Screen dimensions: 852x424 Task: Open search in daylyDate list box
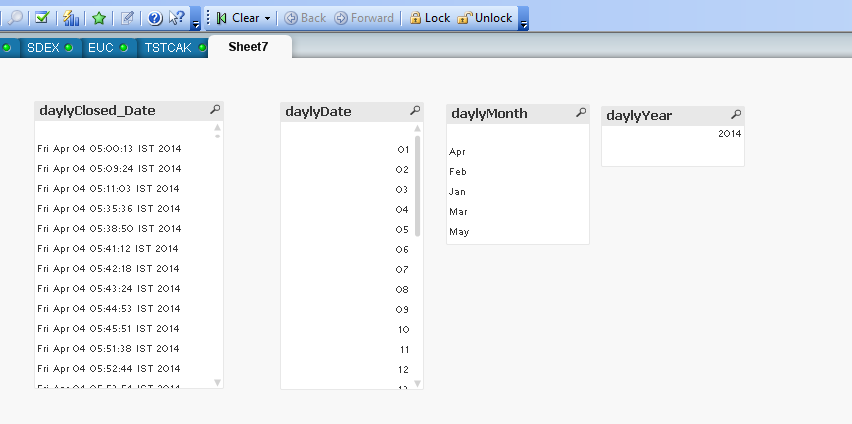(415, 111)
